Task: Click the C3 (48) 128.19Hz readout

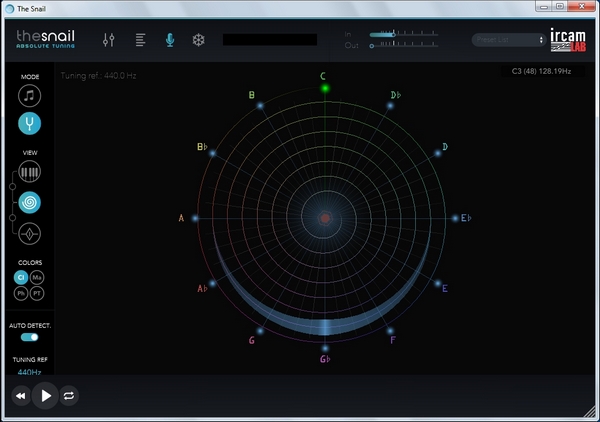Action: click(541, 71)
